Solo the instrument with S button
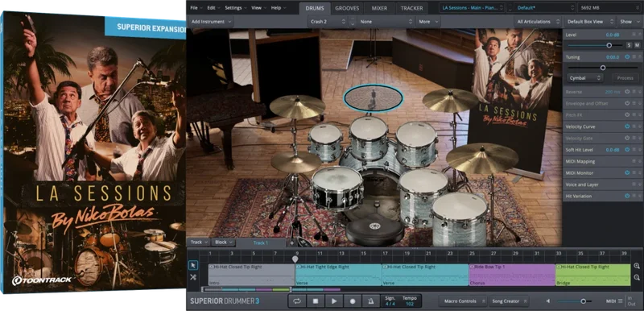Viewport: 644px width, 311px height. (x=629, y=45)
